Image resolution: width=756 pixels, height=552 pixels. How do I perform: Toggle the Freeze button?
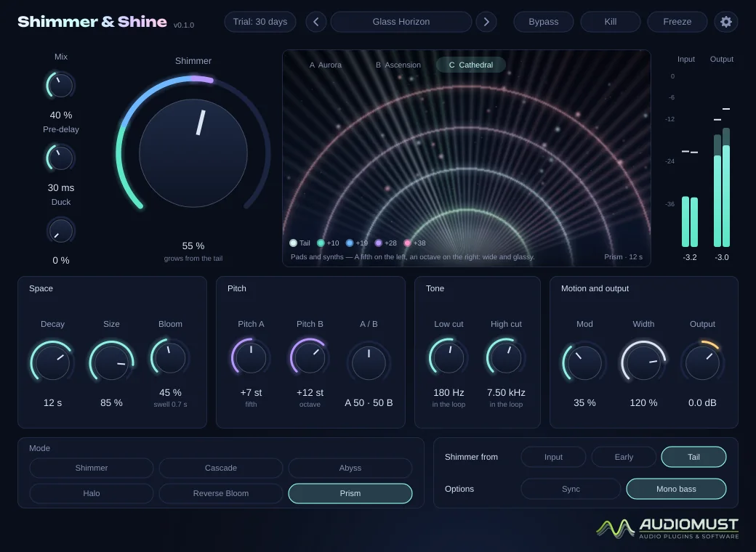tap(677, 22)
